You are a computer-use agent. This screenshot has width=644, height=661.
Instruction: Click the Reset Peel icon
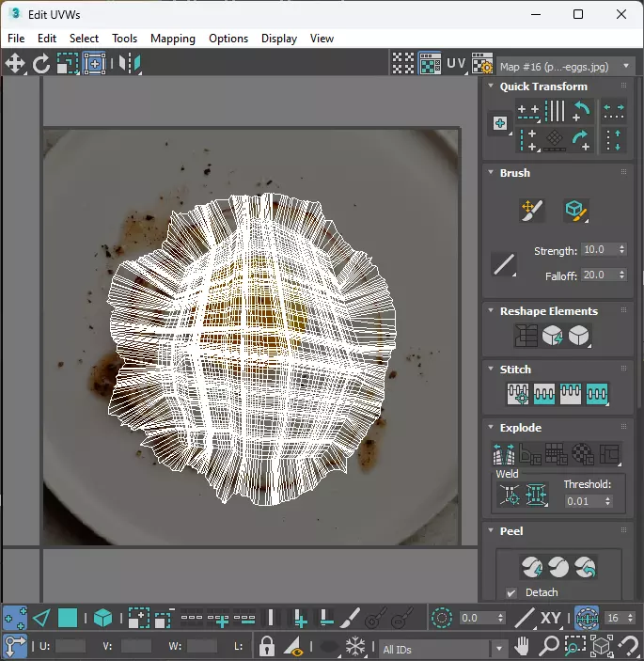(585, 567)
